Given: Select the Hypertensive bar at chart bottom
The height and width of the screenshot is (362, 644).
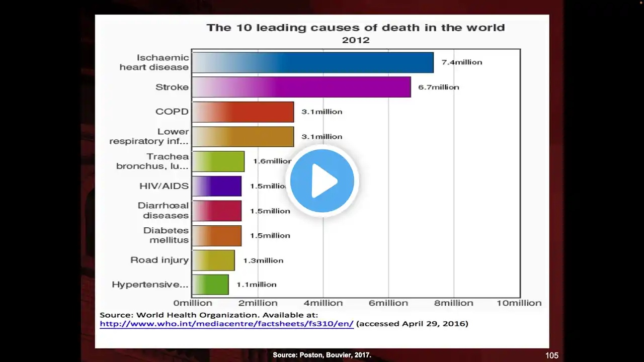Looking at the screenshot, I should tap(210, 285).
